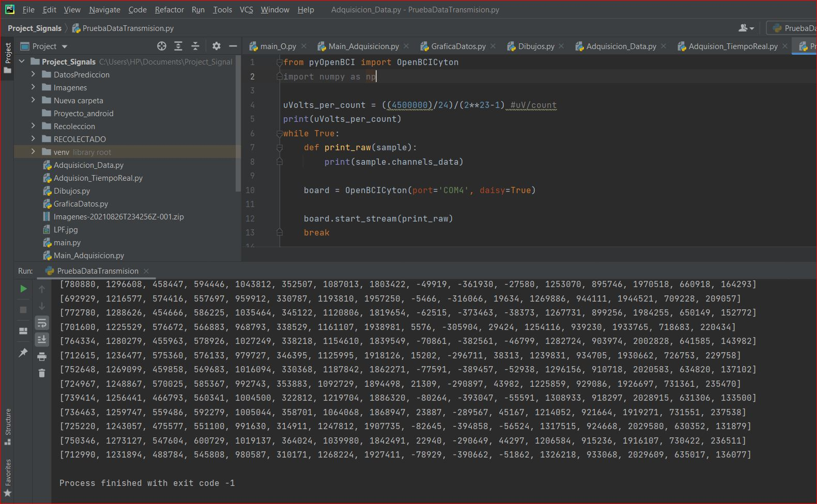Viewport: 817px width, 504px height.
Task: Click the green Run button in Run panel
Action: (x=23, y=289)
